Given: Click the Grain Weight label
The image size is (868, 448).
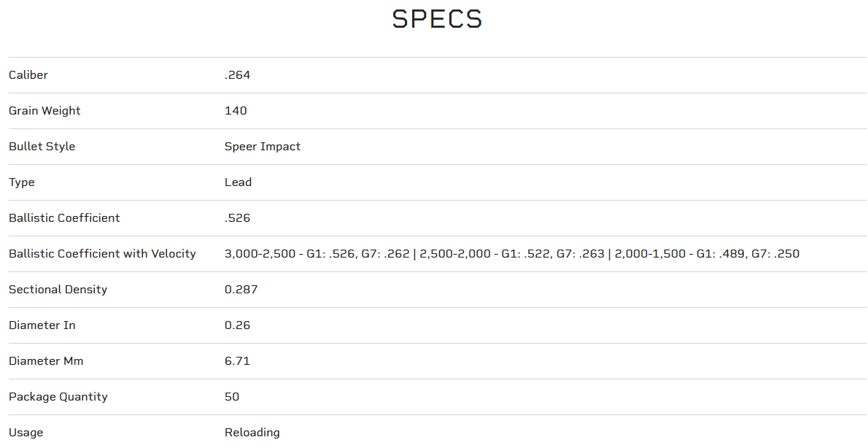Looking at the screenshot, I should (44, 111).
